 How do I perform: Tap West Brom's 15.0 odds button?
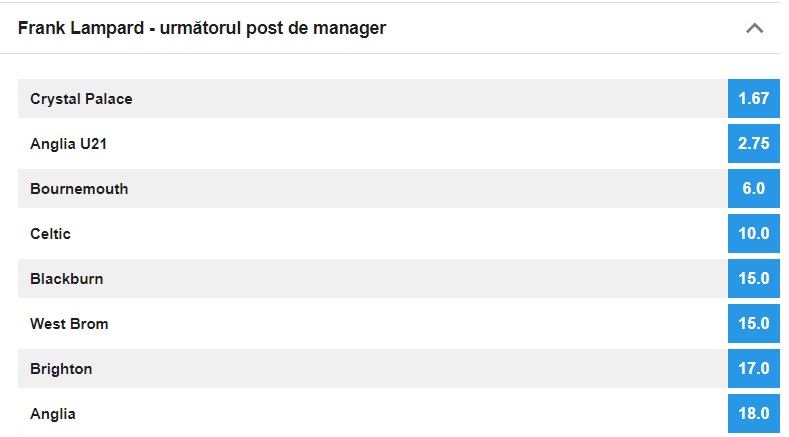[x=753, y=324]
